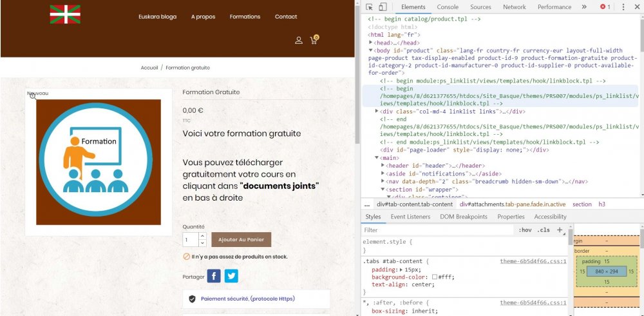
Task: Click the Basque flag site logo
Action: 65,14
